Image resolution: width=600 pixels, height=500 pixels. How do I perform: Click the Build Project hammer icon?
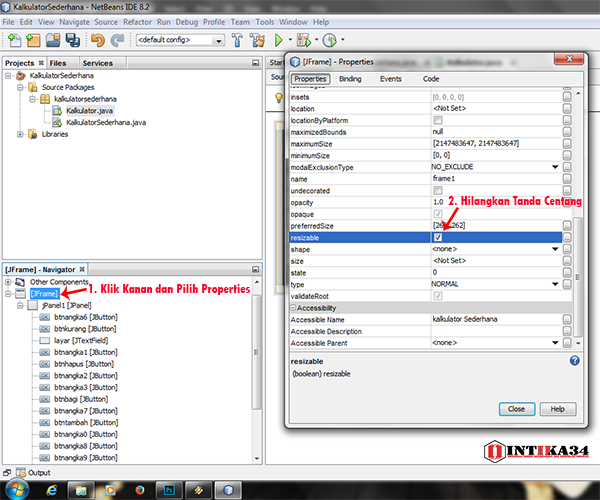237,40
